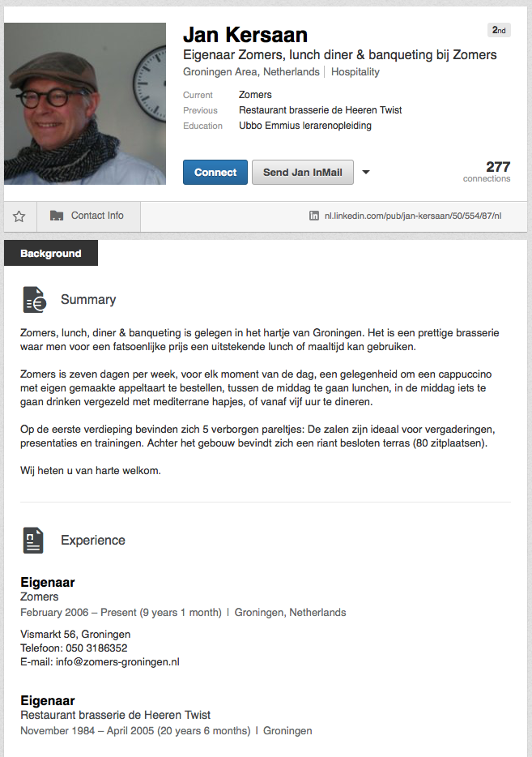Screen dimensions: 532x757
Task: Click the Contact Info card icon
Action: point(57,216)
